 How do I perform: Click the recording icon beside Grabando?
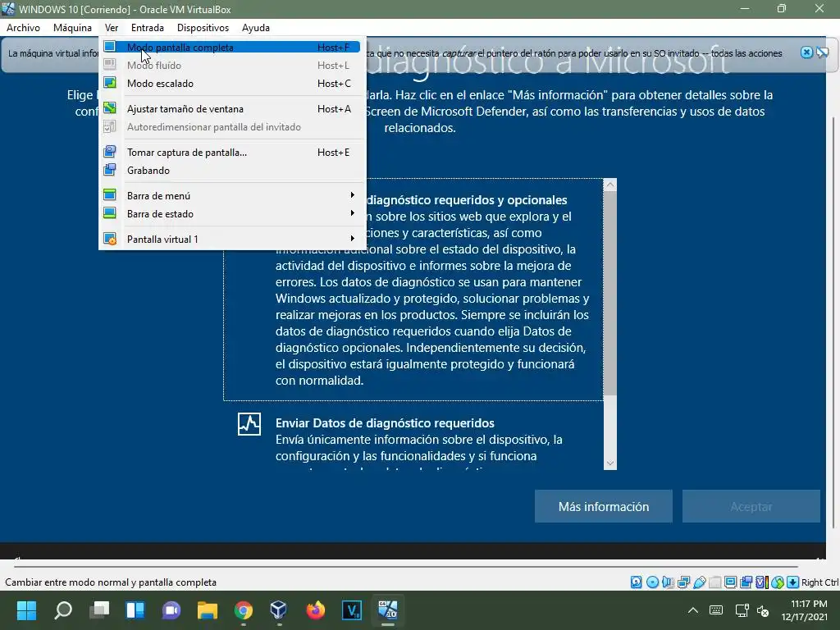click(x=110, y=170)
